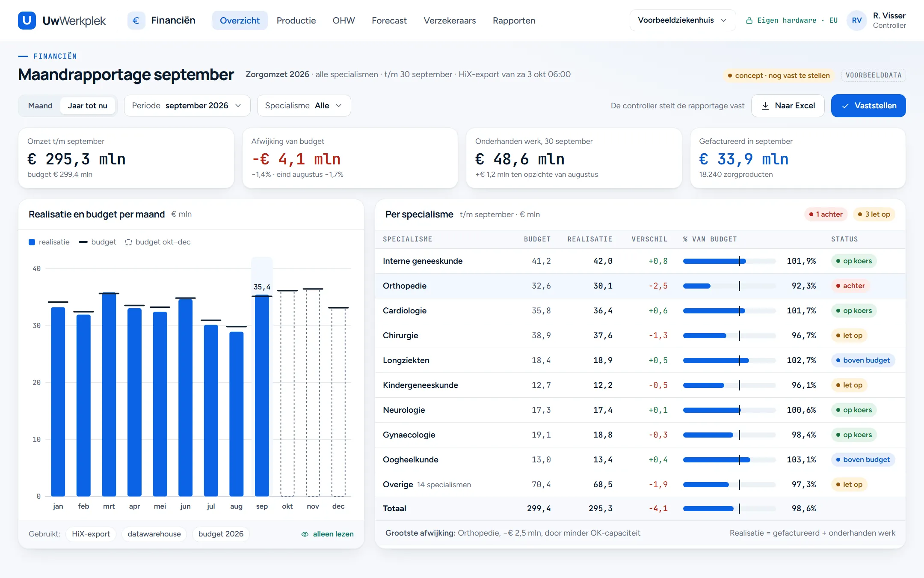
Task: Open the Voorbeeldziekenhuis selector
Action: tap(682, 21)
